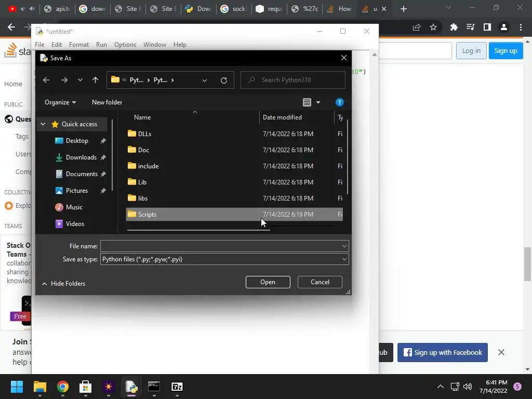Image resolution: width=532 pixels, height=399 pixels.
Task: Create a New folder
Action: pos(107,102)
